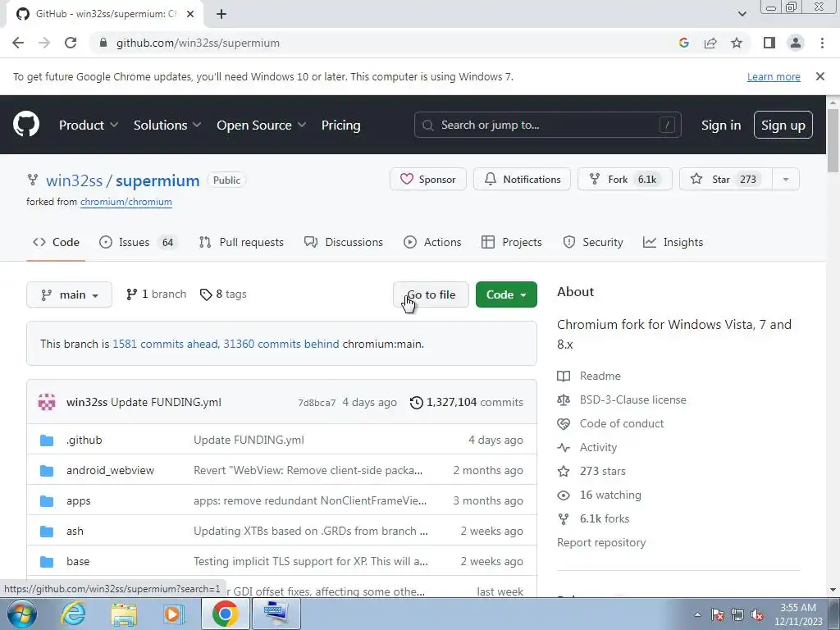Click the muted volume tray icon
Viewport: 840px width, 630px height.
coord(757,615)
